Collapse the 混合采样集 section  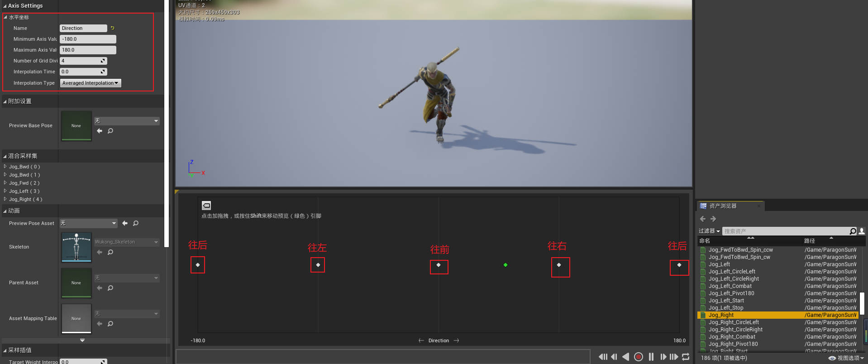pyautogui.click(x=5, y=156)
